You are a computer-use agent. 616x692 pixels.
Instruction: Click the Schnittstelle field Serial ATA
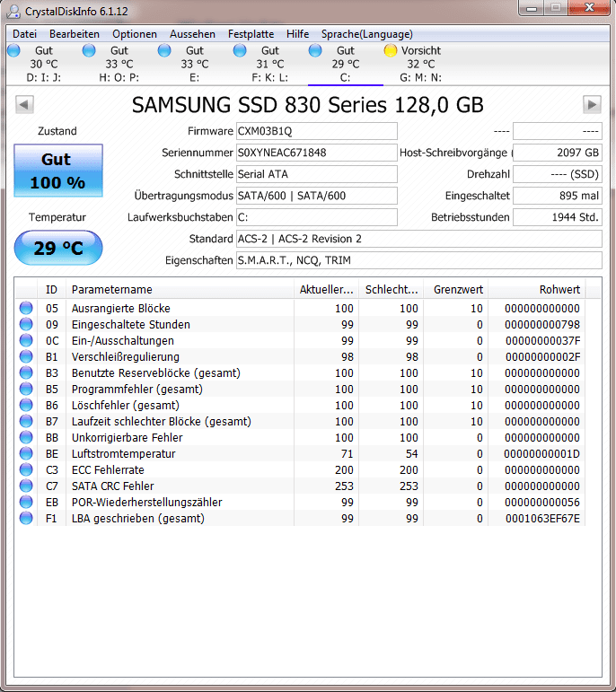[317, 174]
